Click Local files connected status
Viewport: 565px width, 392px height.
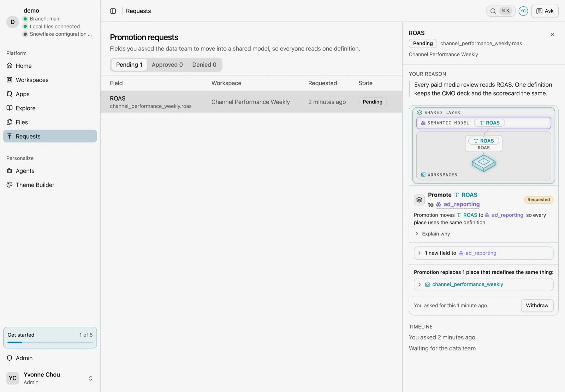[x=55, y=26]
